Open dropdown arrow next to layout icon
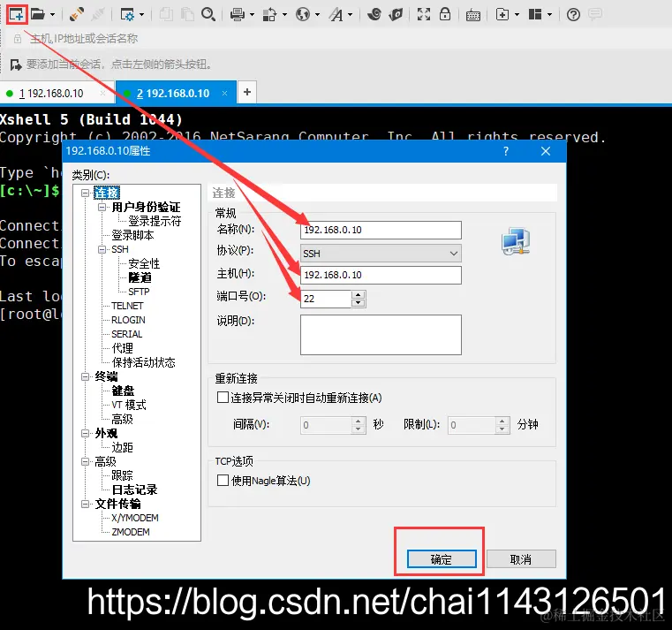This screenshot has width=672, height=630. pos(549,15)
